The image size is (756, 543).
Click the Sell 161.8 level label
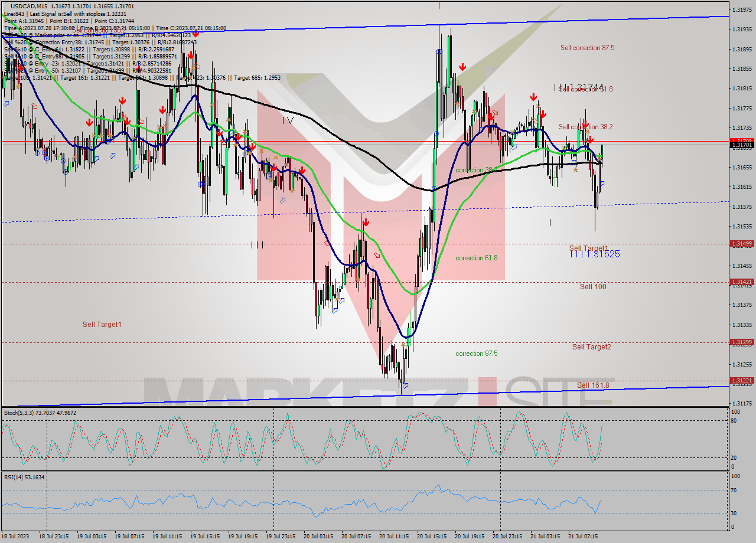pos(593,384)
